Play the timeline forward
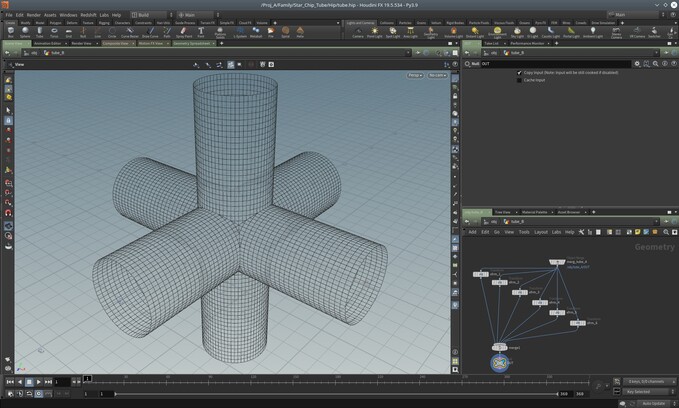679x408 pixels. click(39, 382)
